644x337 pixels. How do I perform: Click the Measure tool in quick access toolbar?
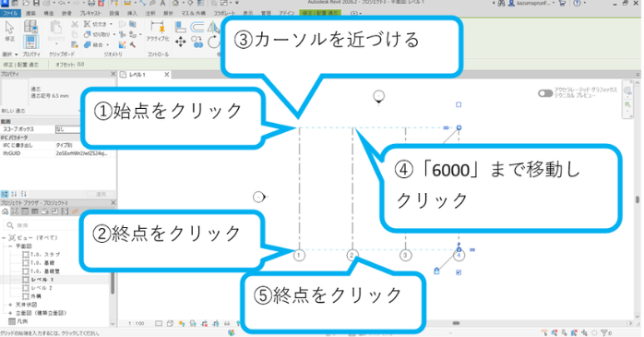pos(127,3)
